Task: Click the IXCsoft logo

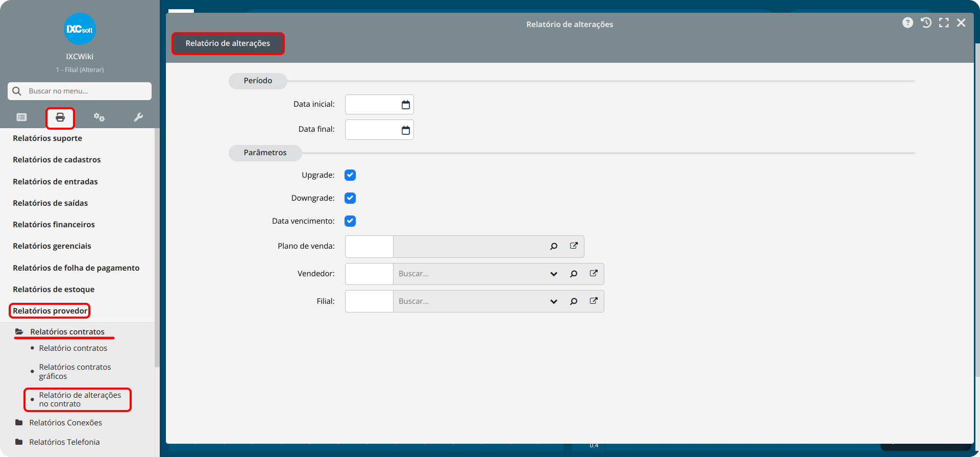Action: coord(80,29)
